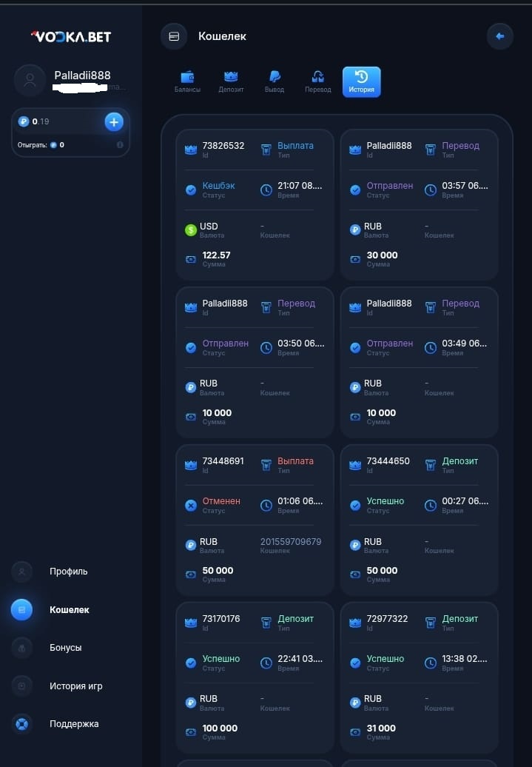Click the clock icon beside 03:57
The width and height of the screenshot is (532, 767).
(x=431, y=190)
